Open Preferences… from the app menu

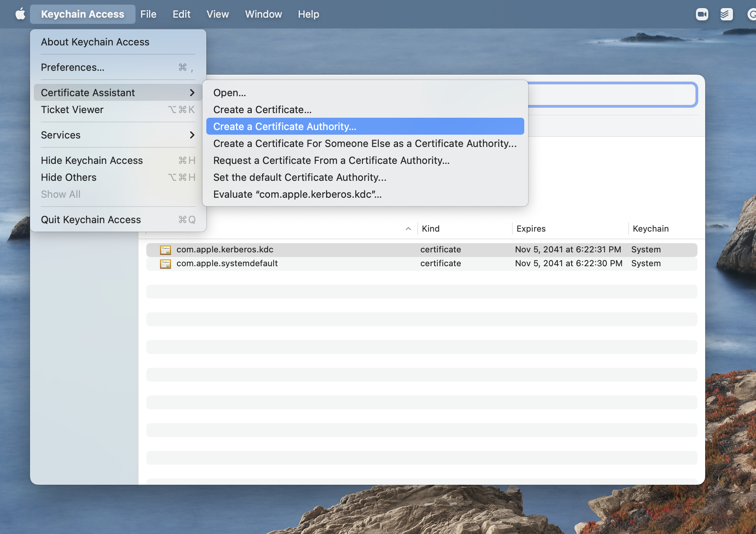click(118, 67)
